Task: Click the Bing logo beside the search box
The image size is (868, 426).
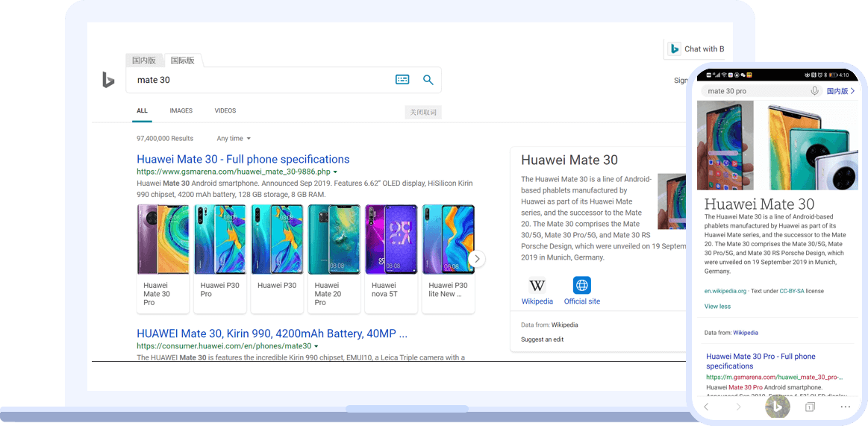Action: point(108,80)
